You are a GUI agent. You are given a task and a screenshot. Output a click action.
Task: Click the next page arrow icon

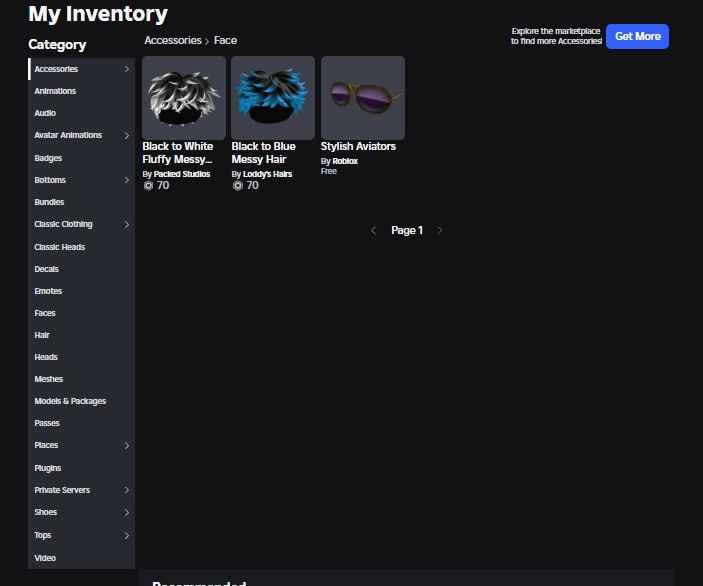tap(439, 230)
